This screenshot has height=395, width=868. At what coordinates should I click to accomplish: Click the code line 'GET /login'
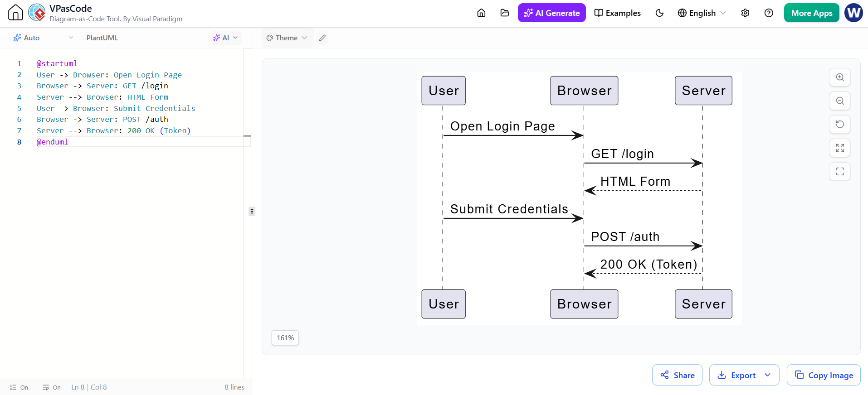pyautogui.click(x=102, y=86)
